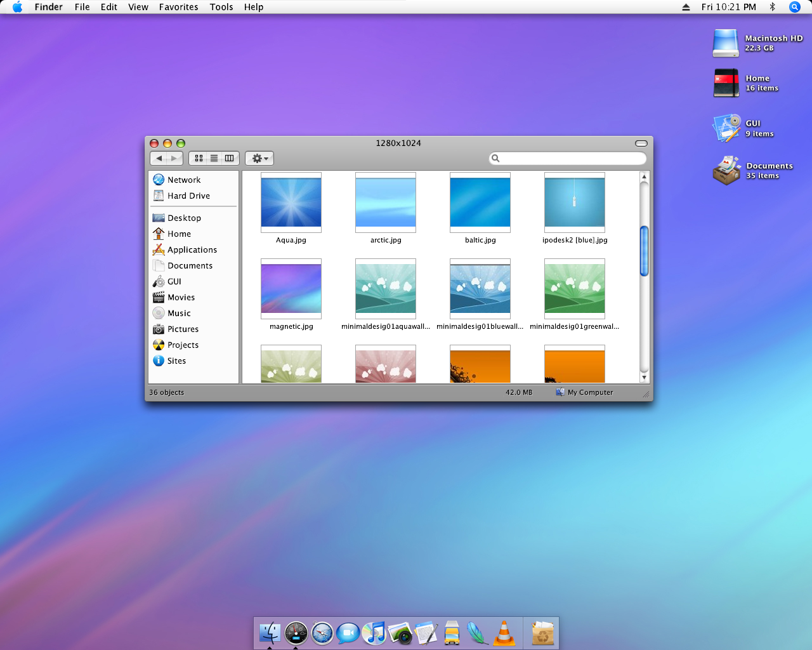Launch iChat from the dock

point(348,633)
